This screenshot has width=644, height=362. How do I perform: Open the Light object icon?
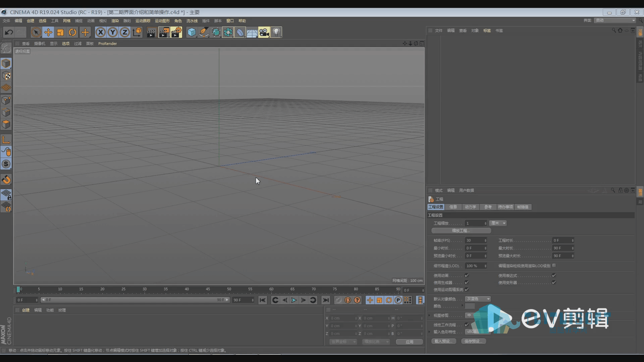[x=276, y=33]
